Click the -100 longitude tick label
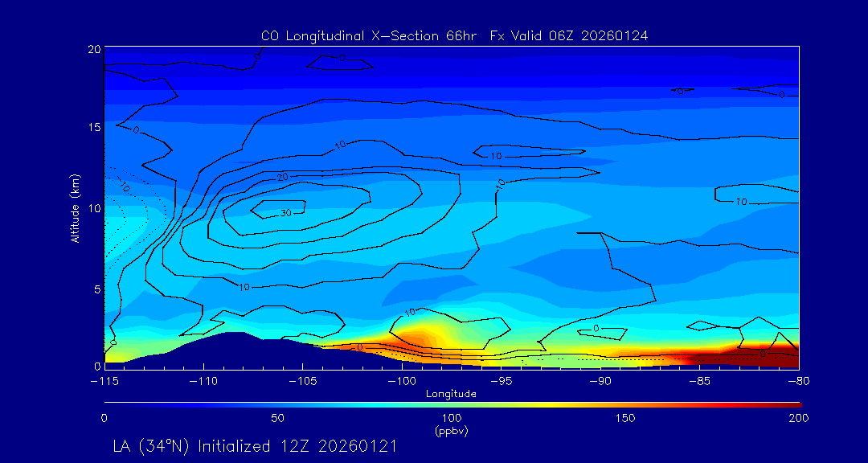868x463 pixels. point(402,382)
